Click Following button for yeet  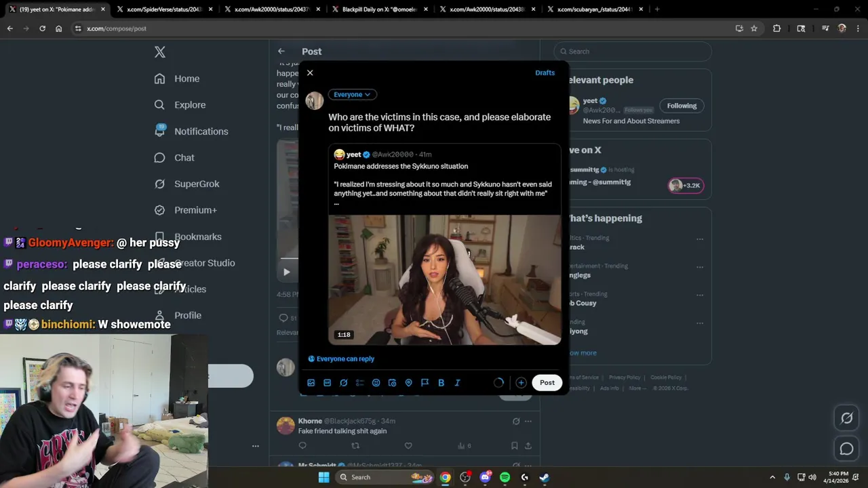tap(682, 106)
